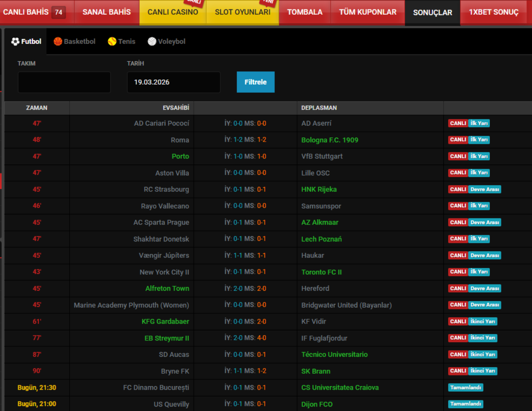The height and width of the screenshot is (411, 532).
Task: Click the basketball icon next to Basketbol
Action: 58,41
